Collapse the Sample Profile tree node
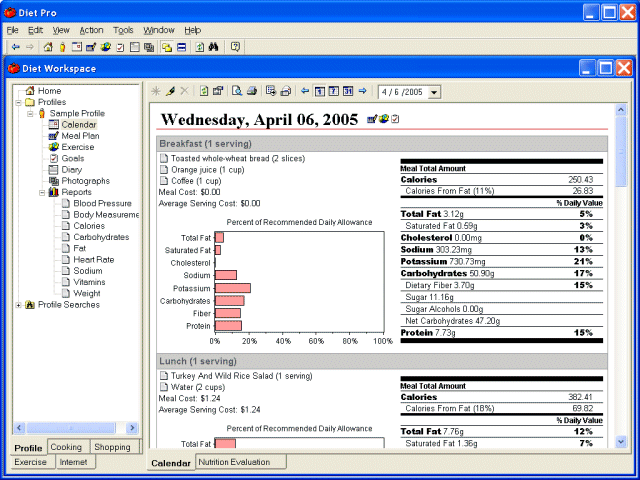This screenshot has width=640, height=480. (31, 114)
